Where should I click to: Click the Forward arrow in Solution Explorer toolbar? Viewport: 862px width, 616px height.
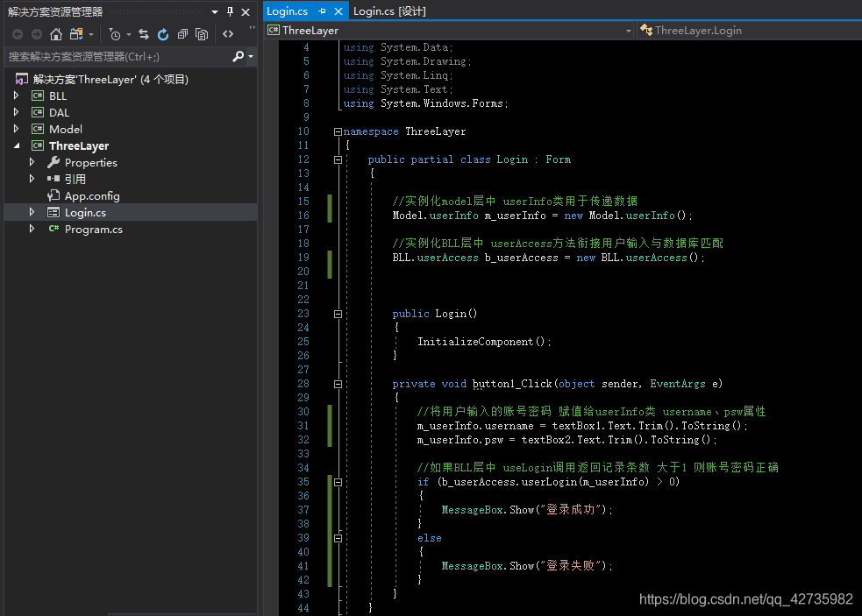[36, 35]
